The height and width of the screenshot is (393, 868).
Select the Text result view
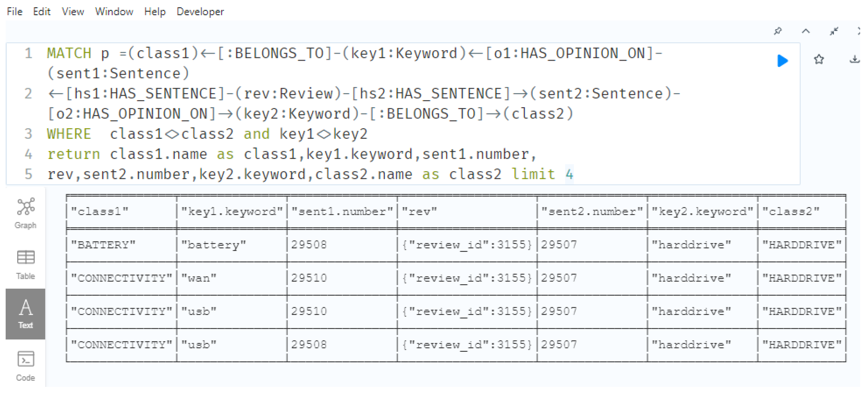[26, 314]
